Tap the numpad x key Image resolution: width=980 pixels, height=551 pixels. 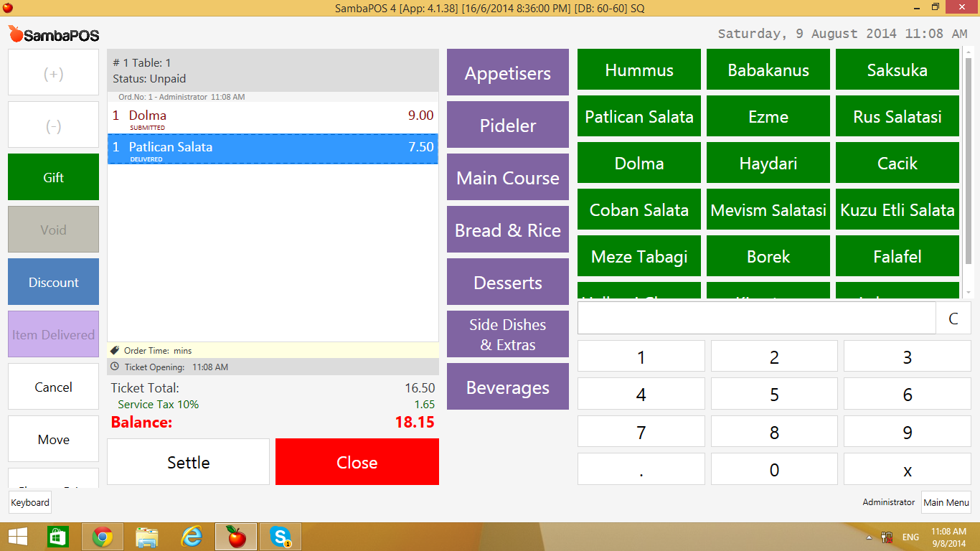click(908, 469)
